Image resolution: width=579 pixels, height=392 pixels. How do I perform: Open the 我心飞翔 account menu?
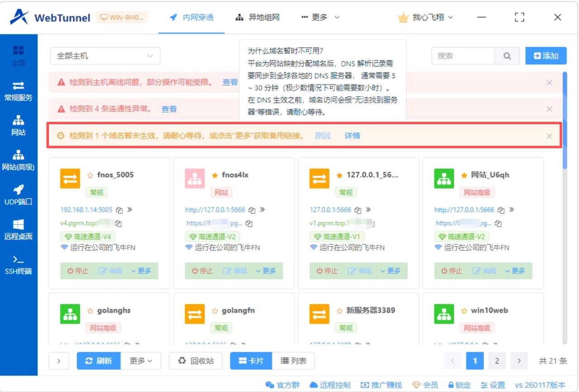425,17
